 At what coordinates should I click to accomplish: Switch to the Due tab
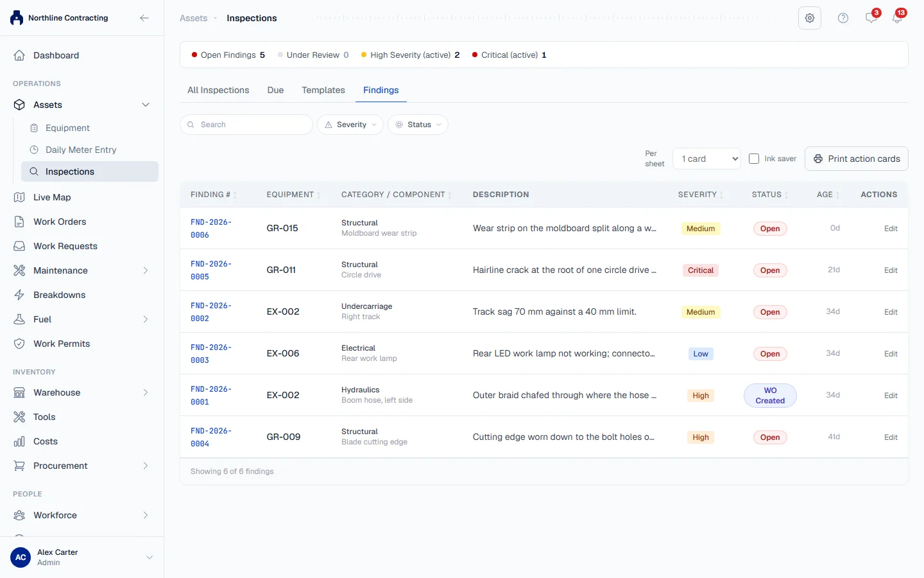coord(275,90)
